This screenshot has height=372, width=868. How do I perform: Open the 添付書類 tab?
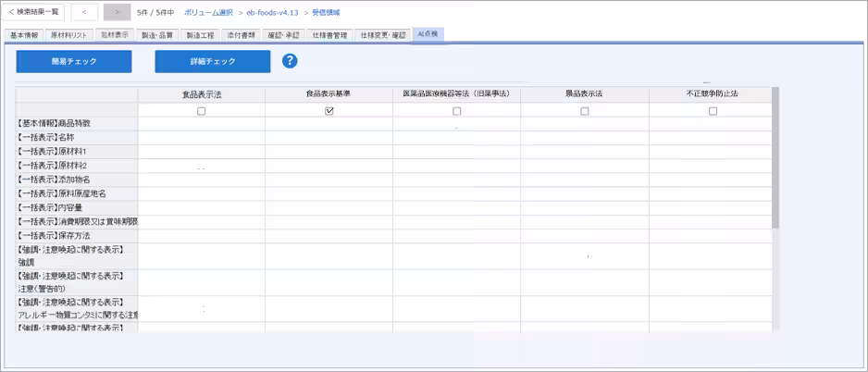242,35
